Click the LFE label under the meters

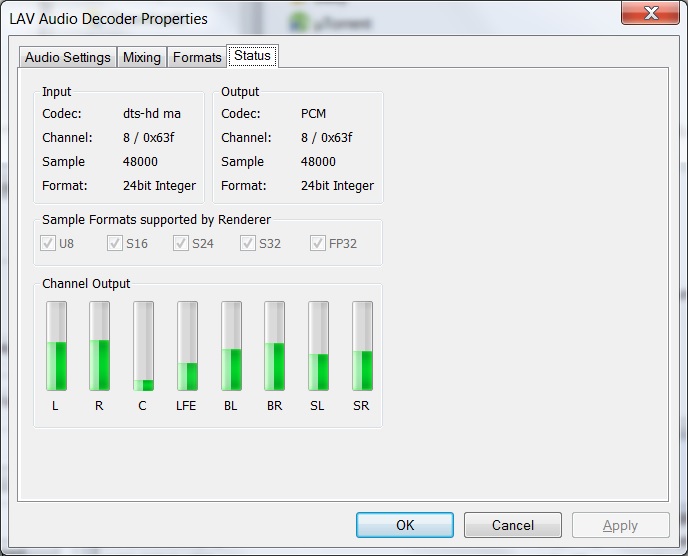coord(186,406)
